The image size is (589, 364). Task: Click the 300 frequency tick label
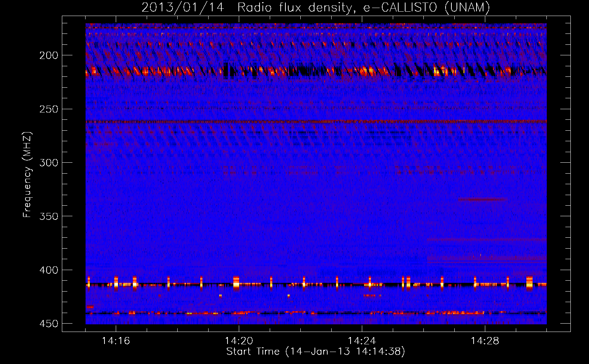point(49,163)
